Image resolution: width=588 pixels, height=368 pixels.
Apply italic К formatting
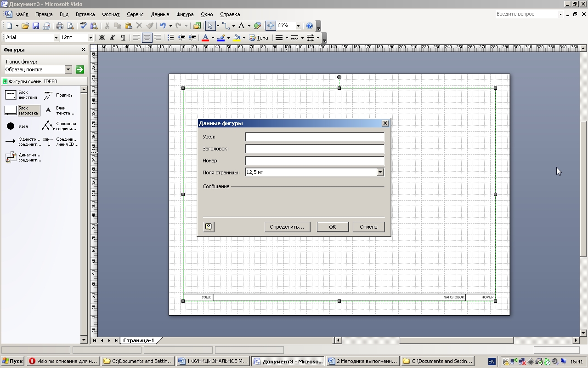[113, 38]
